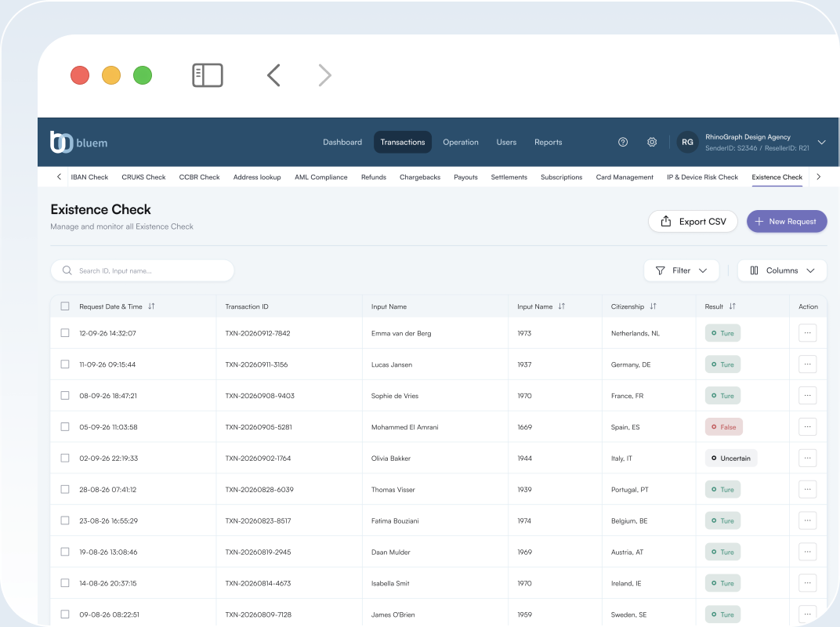
Task: Open the Users menu
Action: click(x=506, y=142)
